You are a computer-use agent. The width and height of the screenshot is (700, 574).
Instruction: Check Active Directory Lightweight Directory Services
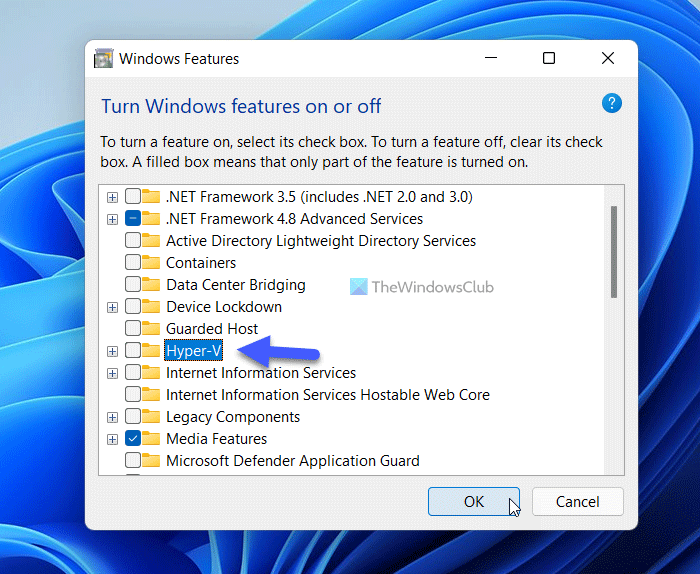click(133, 240)
